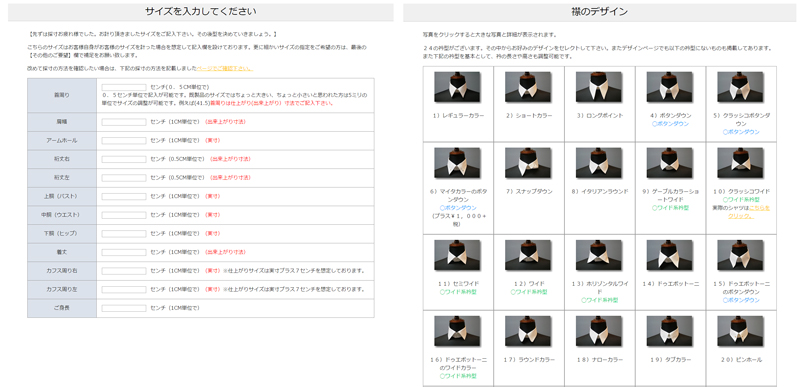
Task: Click the ◎ボタンダウン tag under 4）ボタンダウン
Action: (669, 124)
